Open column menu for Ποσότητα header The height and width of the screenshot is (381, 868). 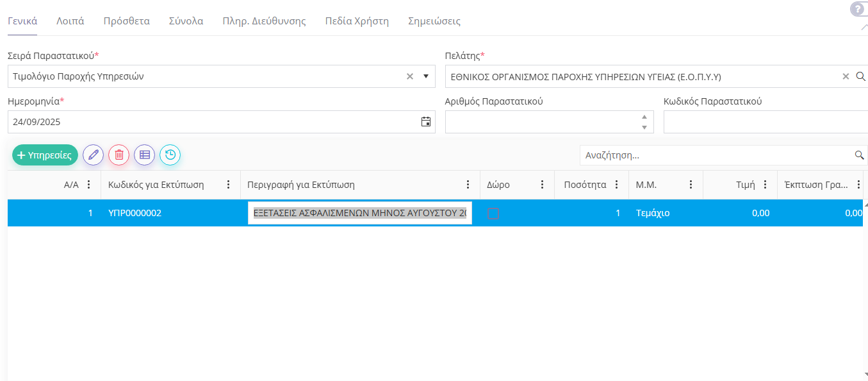coord(616,185)
